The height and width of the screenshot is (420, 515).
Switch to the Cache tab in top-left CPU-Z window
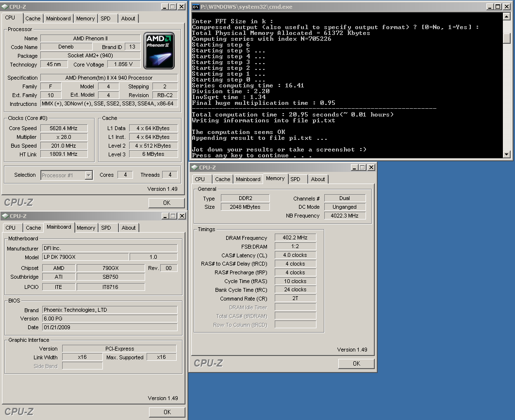click(33, 19)
